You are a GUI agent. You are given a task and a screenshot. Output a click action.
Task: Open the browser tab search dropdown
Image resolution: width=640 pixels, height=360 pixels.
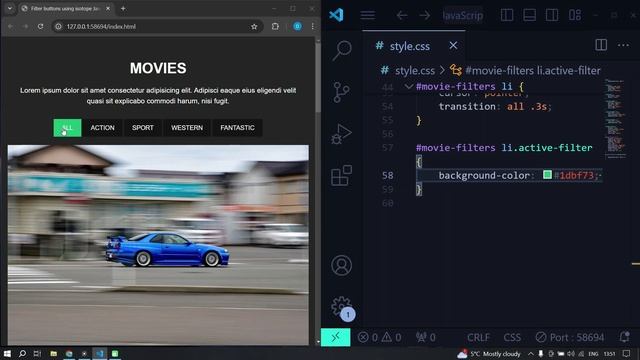[x=10, y=9]
